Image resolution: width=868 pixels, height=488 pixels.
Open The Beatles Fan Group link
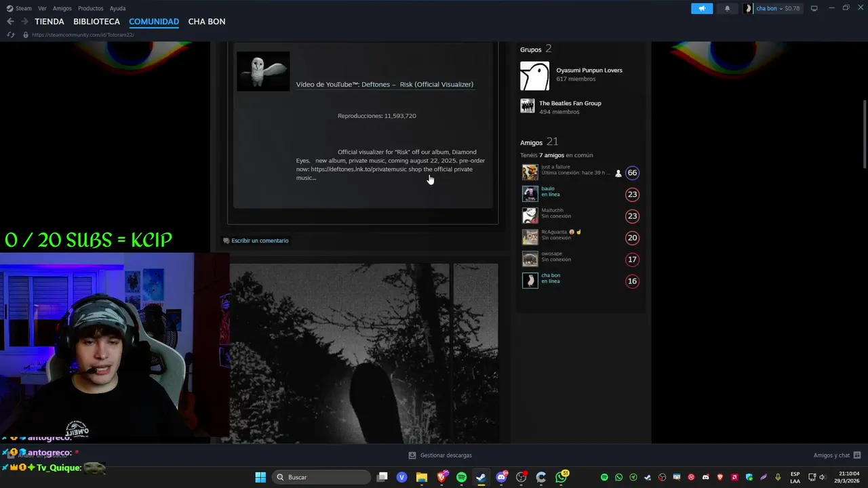coord(570,103)
